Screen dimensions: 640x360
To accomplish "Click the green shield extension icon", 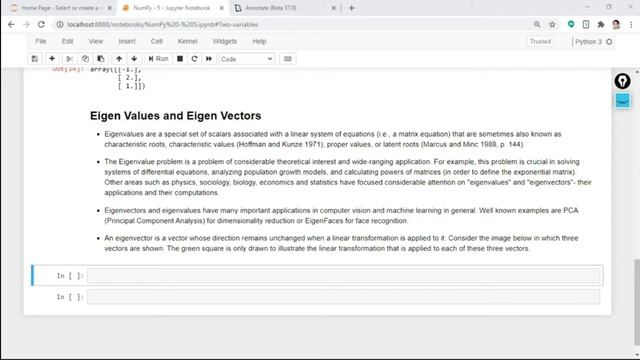I will pos(571,24).
